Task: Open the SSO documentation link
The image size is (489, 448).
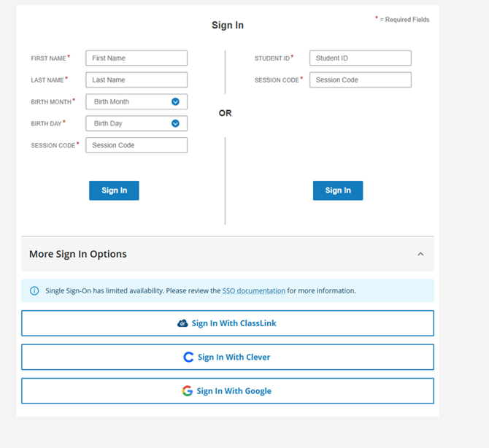Action: [x=253, y=291]
